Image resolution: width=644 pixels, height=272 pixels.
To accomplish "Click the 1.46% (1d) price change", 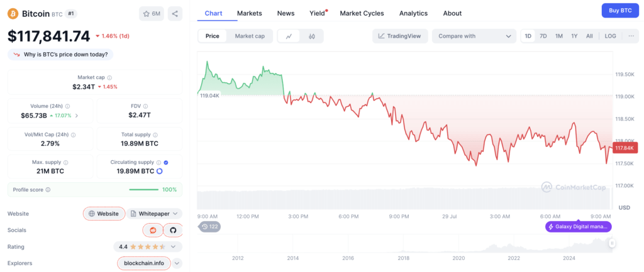I will pos(113,36).
